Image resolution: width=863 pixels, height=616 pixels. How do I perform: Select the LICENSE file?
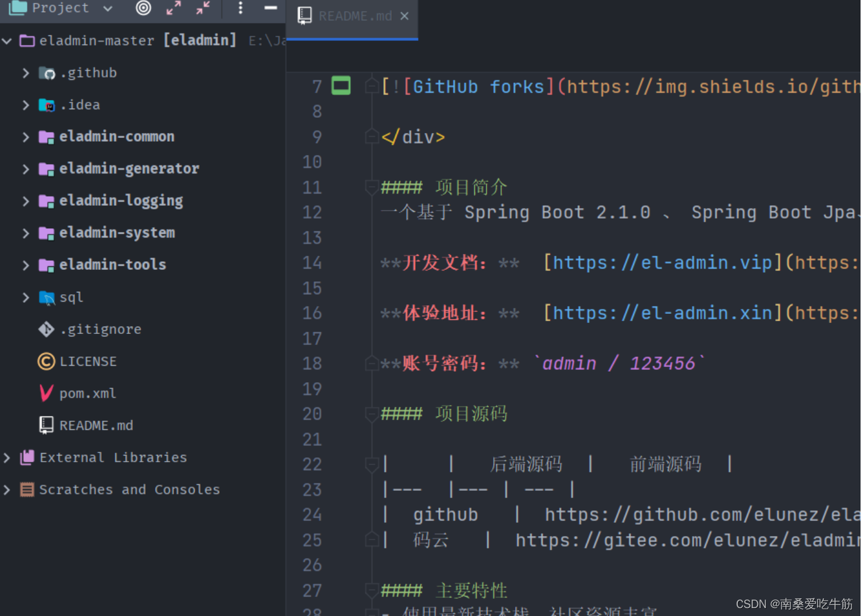coord(88,361)
